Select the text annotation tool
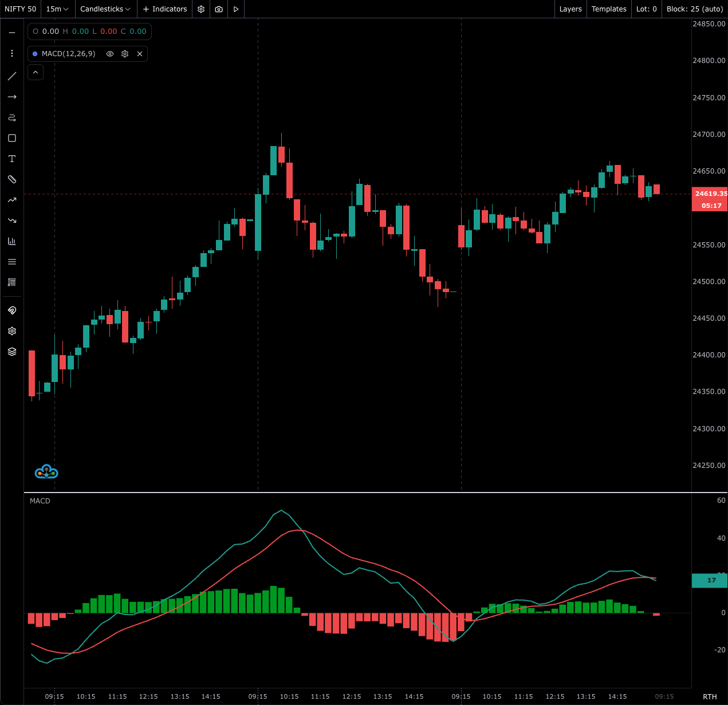This screenshot has width=728, height=705. 12,159
